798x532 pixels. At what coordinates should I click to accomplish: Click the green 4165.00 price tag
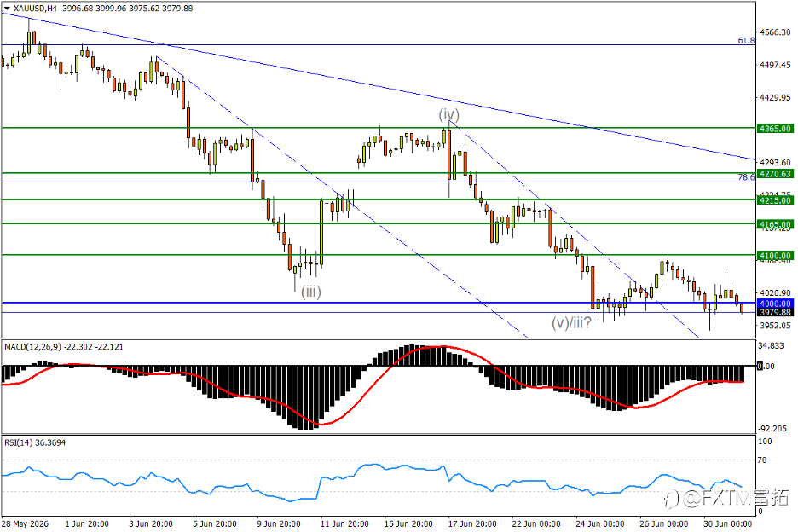click(x=775, y=224)
